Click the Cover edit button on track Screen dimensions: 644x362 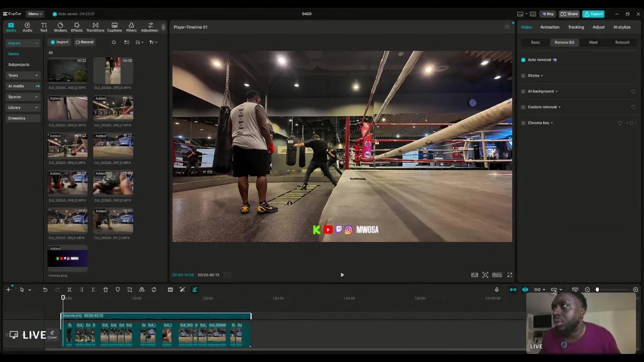tap(52, 335)
